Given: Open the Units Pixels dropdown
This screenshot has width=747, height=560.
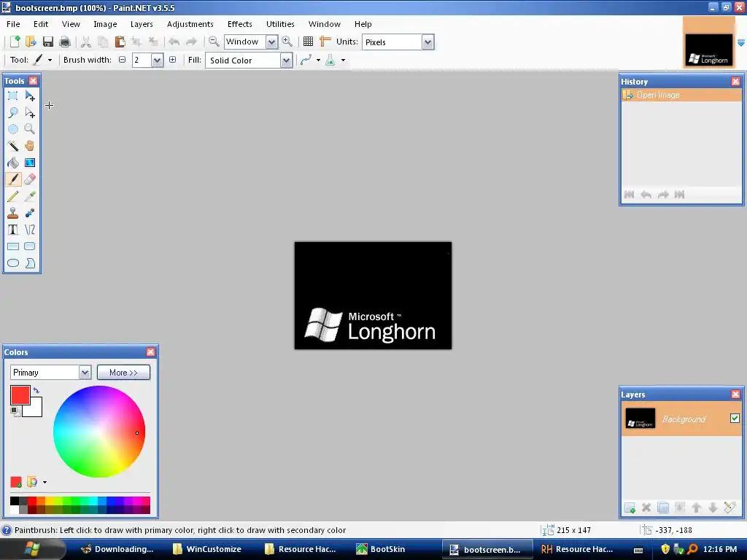Looking at the screenshot, I should pyautogui.click(x=427, y=42).
